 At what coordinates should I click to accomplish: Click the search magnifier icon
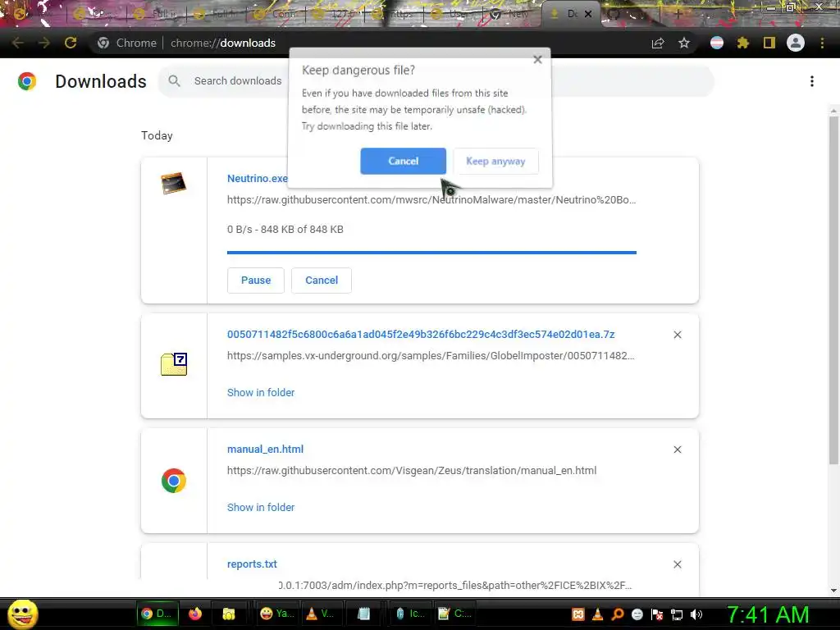[x=174, y=81]
